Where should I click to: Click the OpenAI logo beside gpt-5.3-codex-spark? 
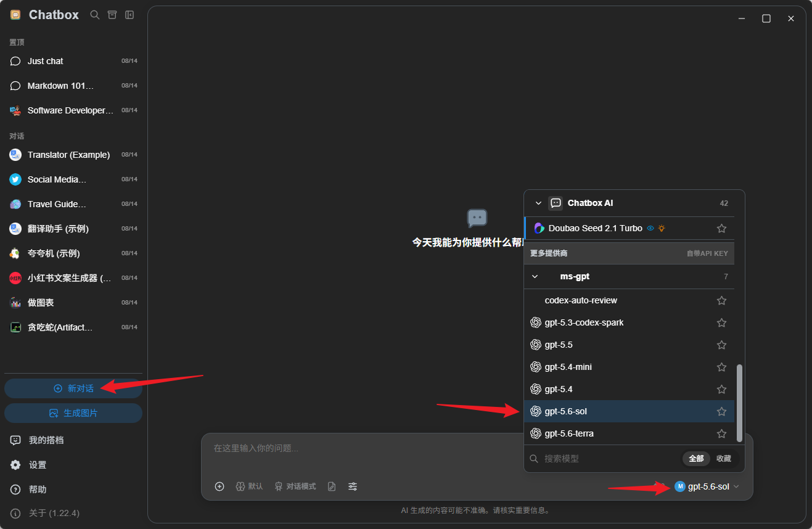536,322
